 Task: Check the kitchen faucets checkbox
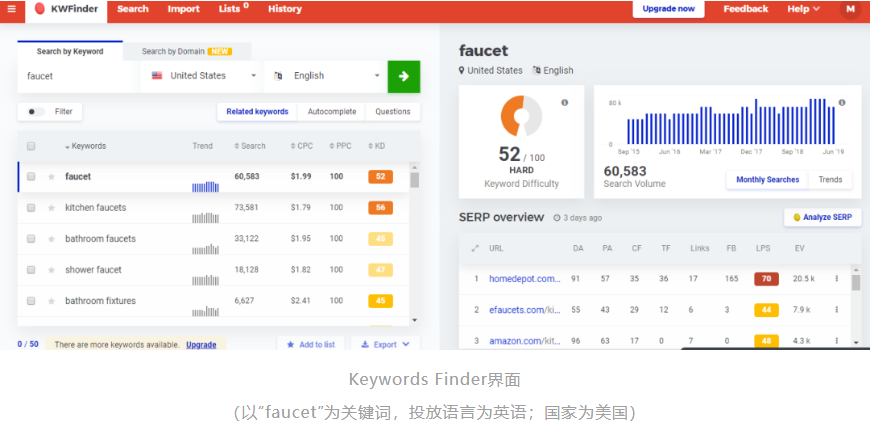point(31,208)
